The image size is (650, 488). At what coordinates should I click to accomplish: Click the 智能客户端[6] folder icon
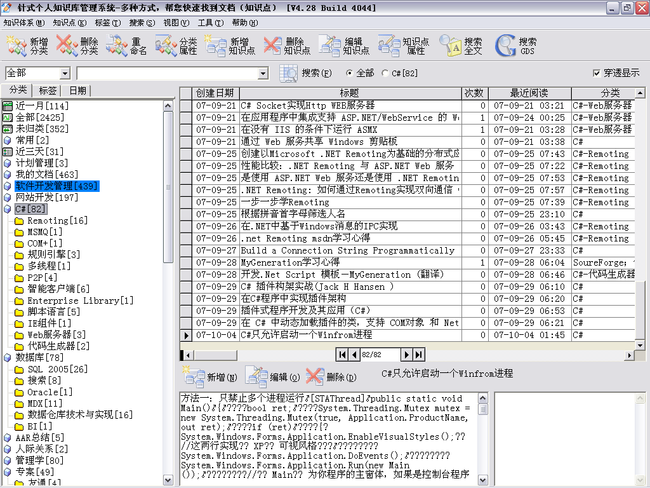pos(19,289)
